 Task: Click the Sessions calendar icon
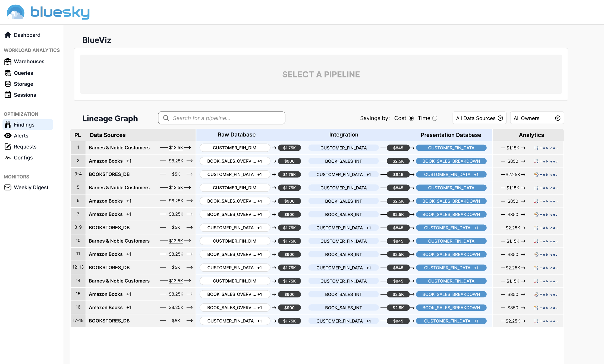click(8, 95)
